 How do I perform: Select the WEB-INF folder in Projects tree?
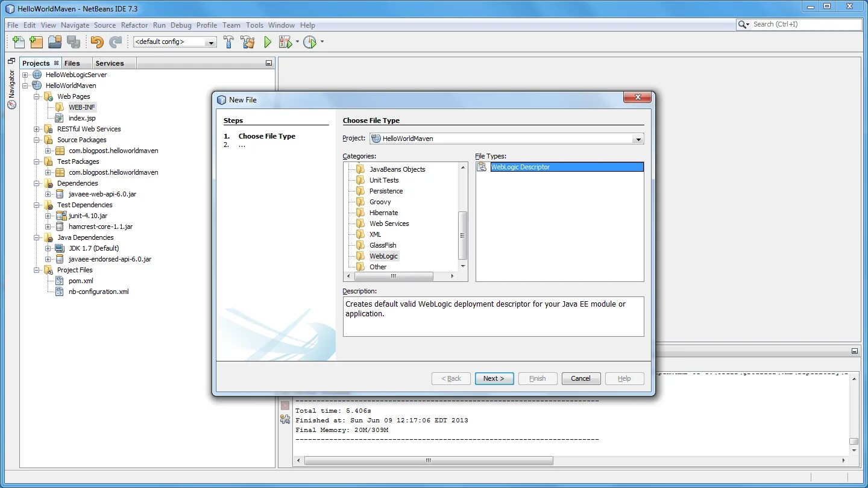(82, 107)
